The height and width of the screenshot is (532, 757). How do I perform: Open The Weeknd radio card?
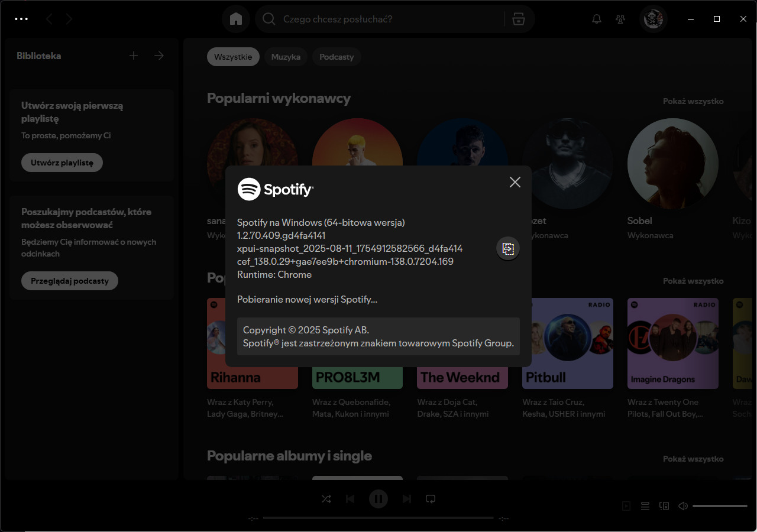(x=462, y=377)
